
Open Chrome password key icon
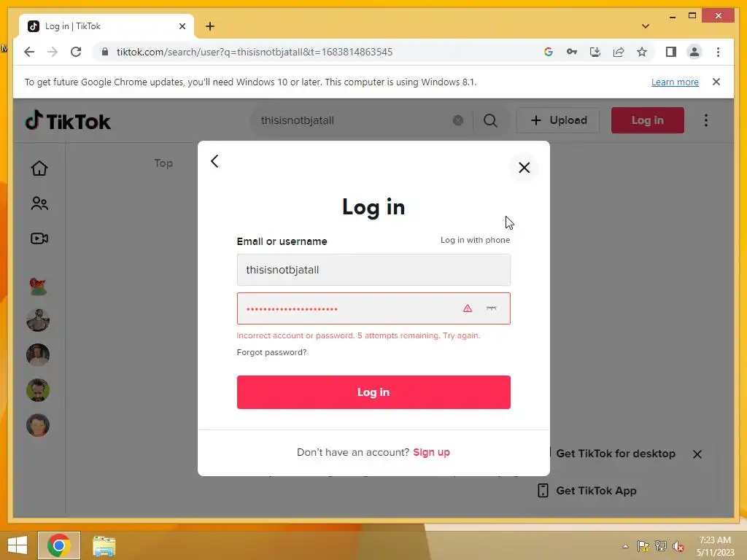(572, 52)
